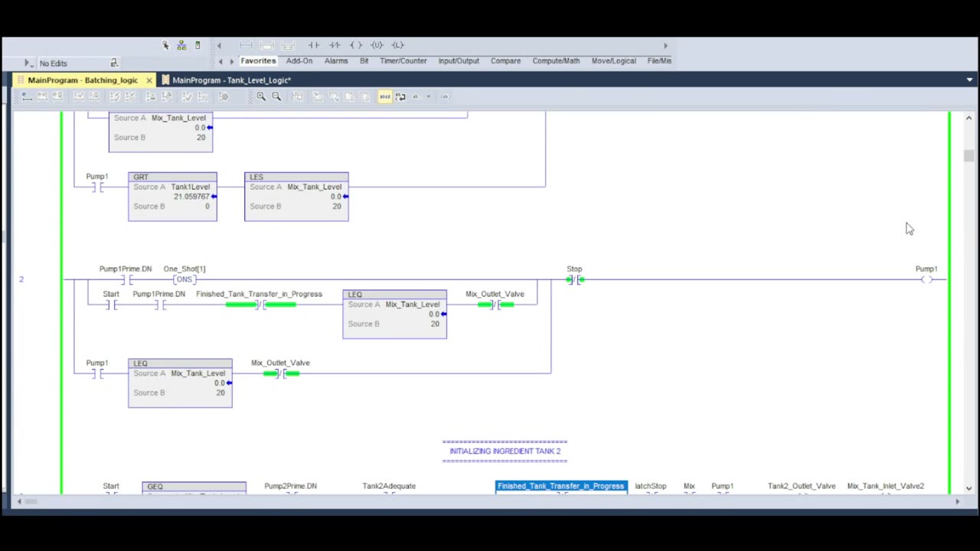Insert a rung using the Rung icon
980x551 pixels.
(x=246, y=45)
